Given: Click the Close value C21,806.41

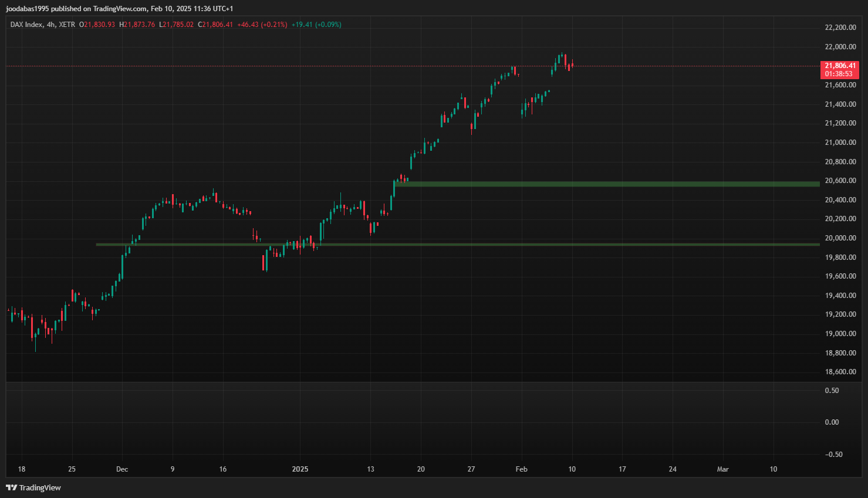Looking at the screenshot, I should [x=215, y=25].
